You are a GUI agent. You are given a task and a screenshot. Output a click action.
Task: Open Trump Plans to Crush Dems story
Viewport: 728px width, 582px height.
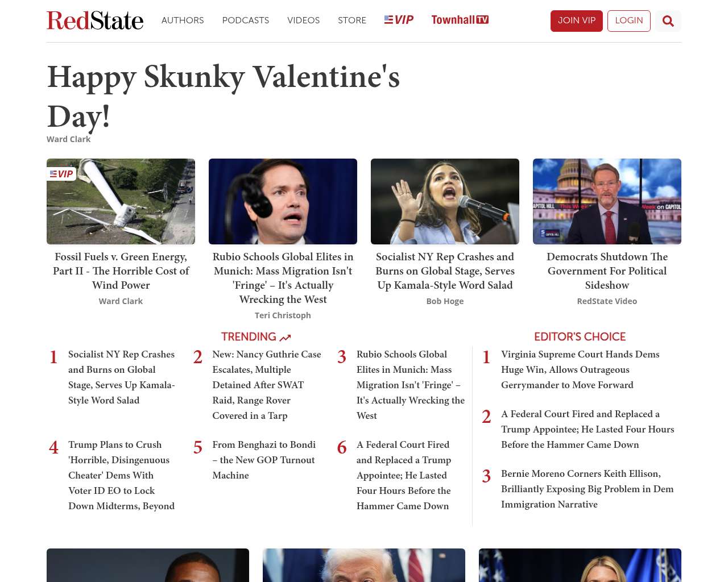(122, 475)
